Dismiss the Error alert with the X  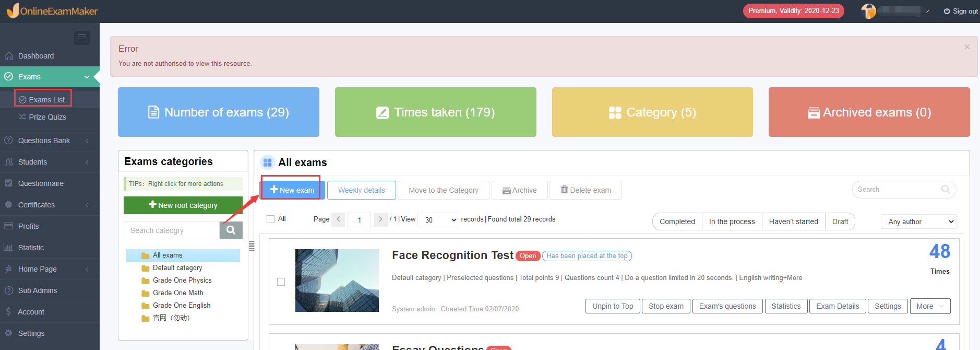(967, 47)
